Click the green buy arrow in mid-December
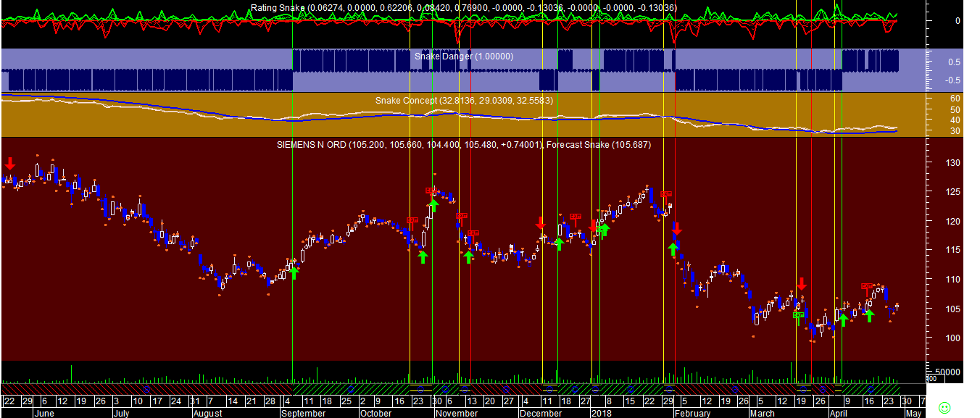The width and height of the screenshot is (980, 418). [x=559, y=243]
